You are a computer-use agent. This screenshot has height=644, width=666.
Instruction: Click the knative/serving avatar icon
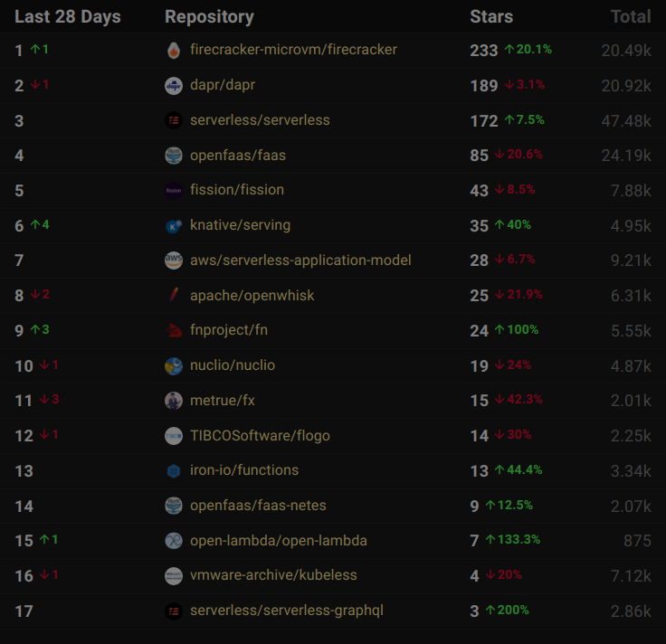tap(174, 226)
